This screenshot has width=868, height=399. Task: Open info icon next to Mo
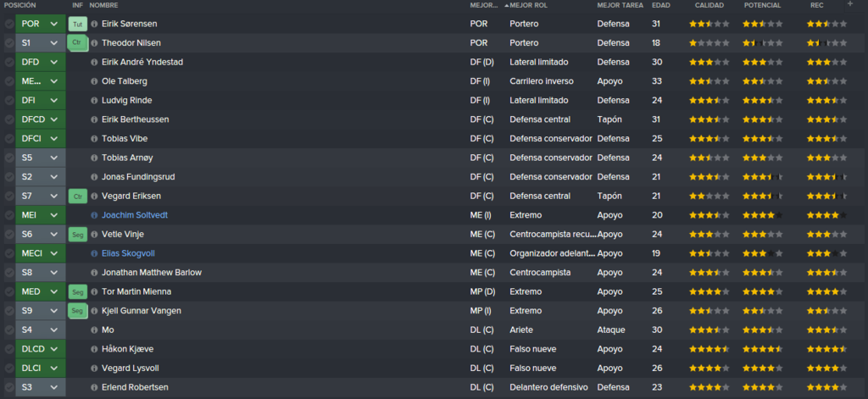(x=94, y=330)
